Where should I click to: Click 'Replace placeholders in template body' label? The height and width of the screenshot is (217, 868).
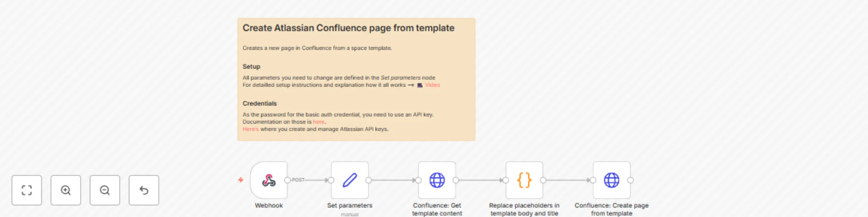point(524,209)
